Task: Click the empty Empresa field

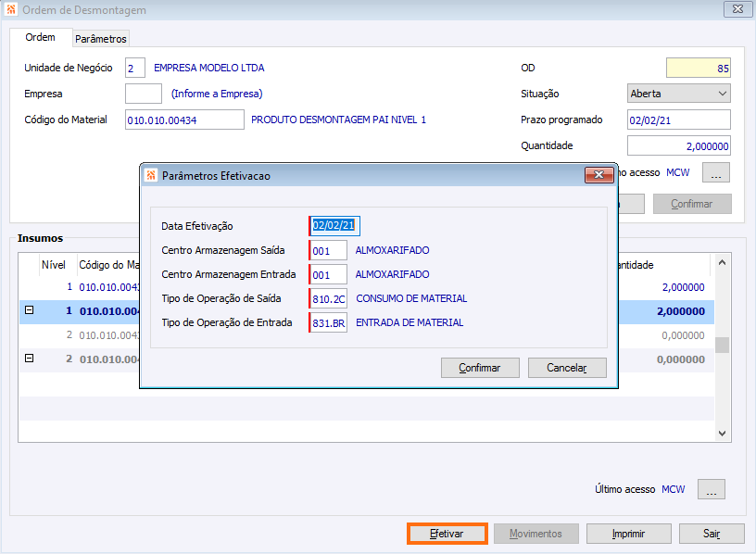Action: 144,94
